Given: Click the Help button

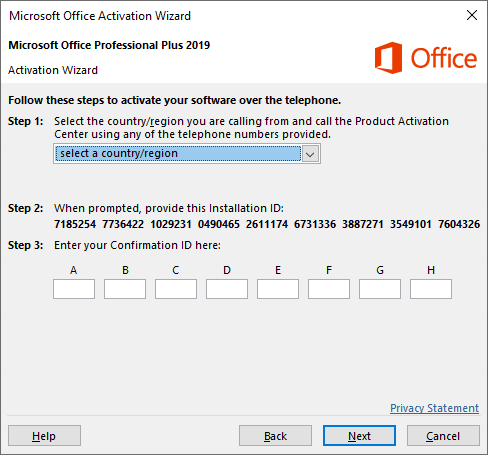Looking at the screenshot, I should point(44,436).
